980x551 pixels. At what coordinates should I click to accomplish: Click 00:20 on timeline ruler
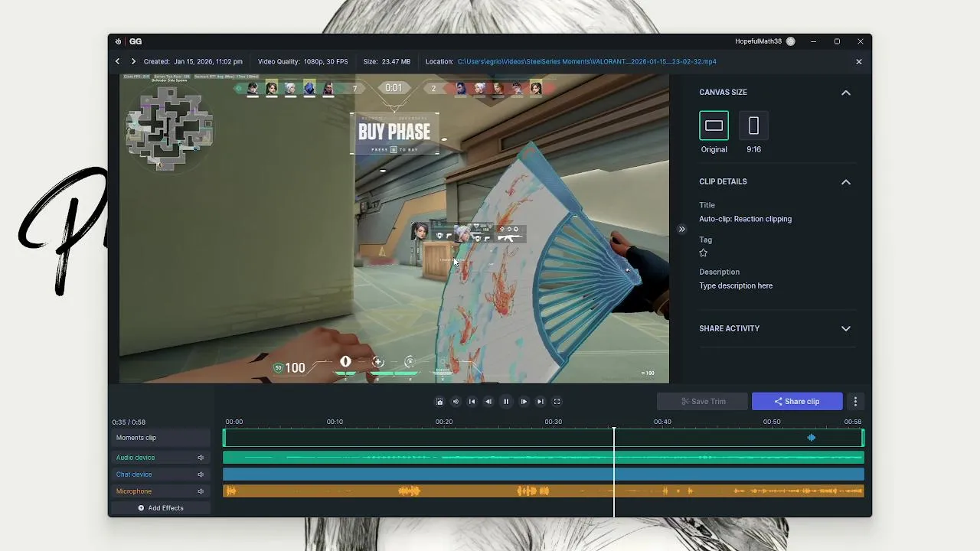click(444, 422)
